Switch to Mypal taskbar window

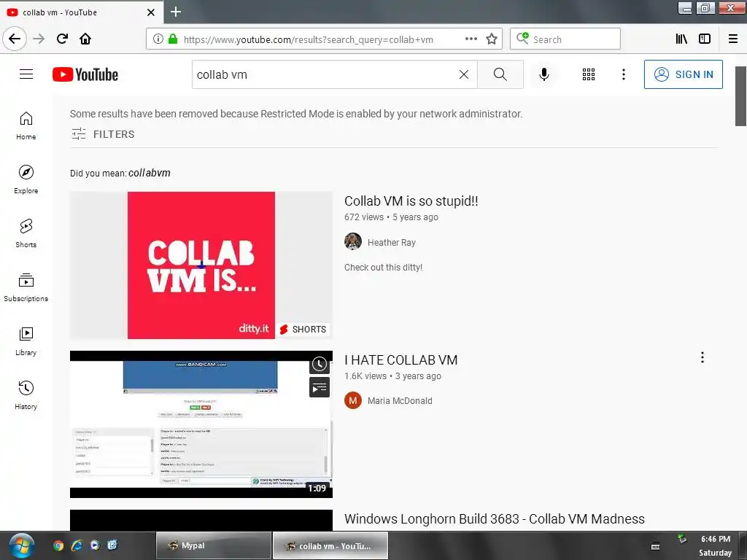click(x=214, y=545)
